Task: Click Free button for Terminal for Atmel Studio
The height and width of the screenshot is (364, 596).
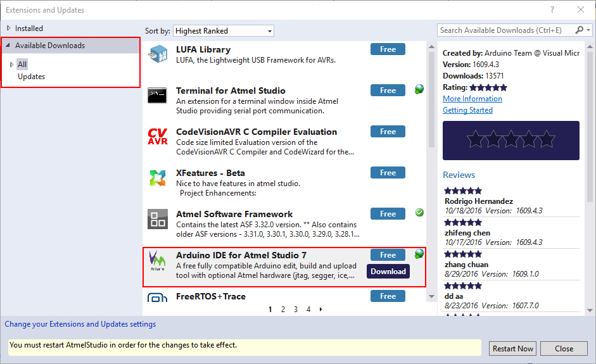Action: click(x=388, y=91)
